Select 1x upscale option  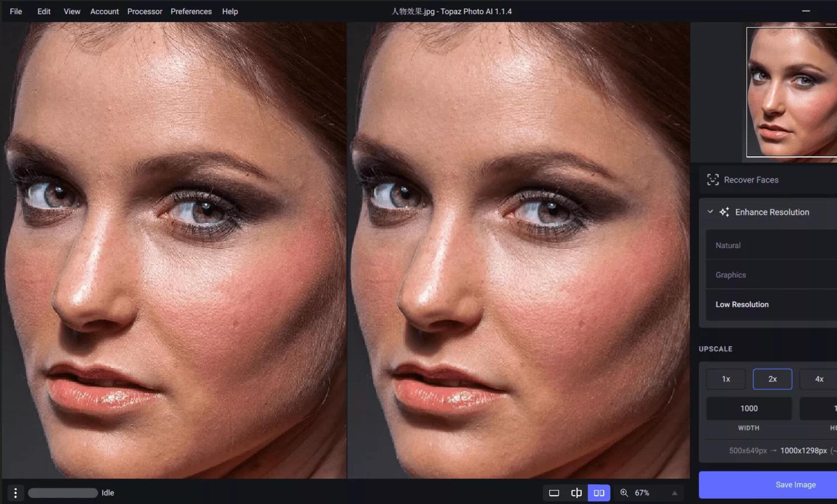pos(725,379)
